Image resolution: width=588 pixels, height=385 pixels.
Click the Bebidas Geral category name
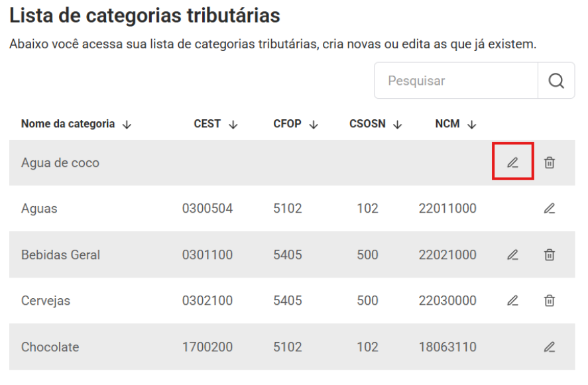(60, 254)
